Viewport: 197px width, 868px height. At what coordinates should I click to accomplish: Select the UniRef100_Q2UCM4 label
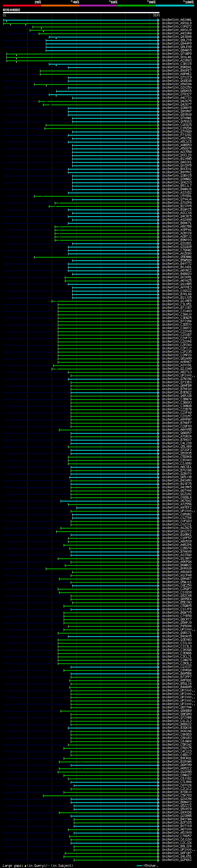click(x=176, y=799)
